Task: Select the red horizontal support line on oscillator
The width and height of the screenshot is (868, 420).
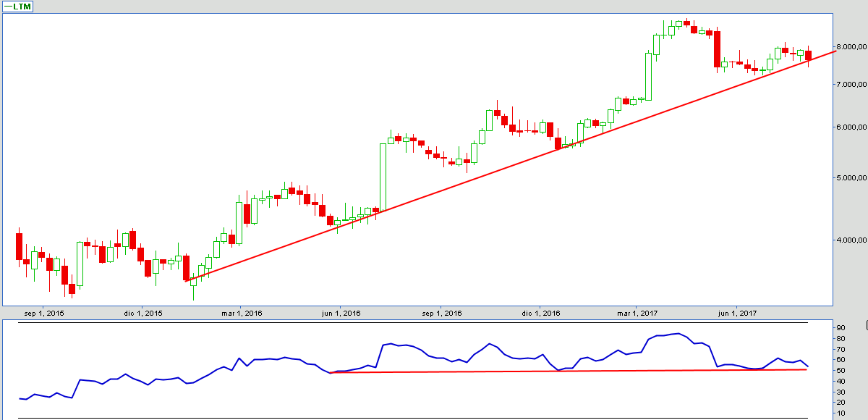Action: click(x=568, y=371)
